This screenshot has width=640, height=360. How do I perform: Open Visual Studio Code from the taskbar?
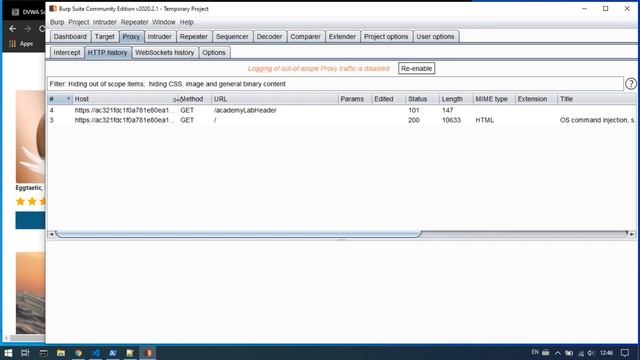pos(96,353)
